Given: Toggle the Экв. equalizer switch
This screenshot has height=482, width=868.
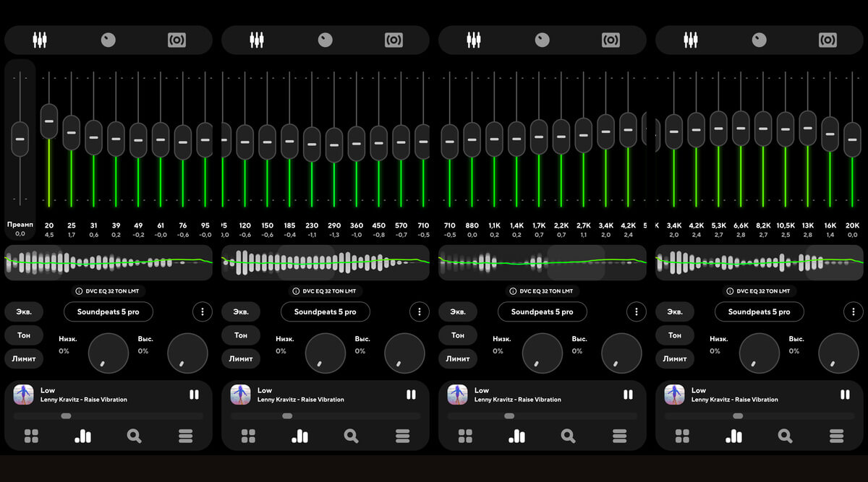Looking at the screenshot, I should tap(24, 311).
